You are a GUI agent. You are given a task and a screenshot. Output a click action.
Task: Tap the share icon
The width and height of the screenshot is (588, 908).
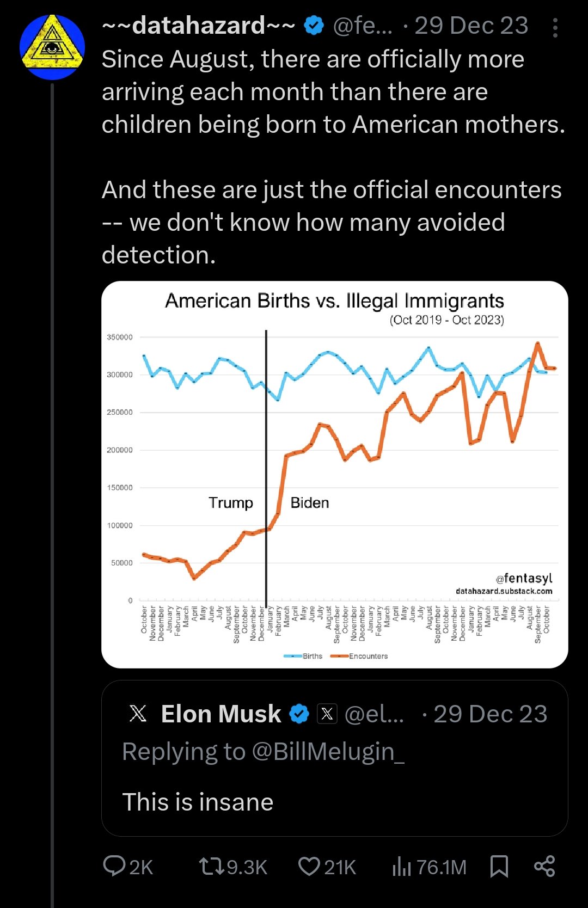544,866
